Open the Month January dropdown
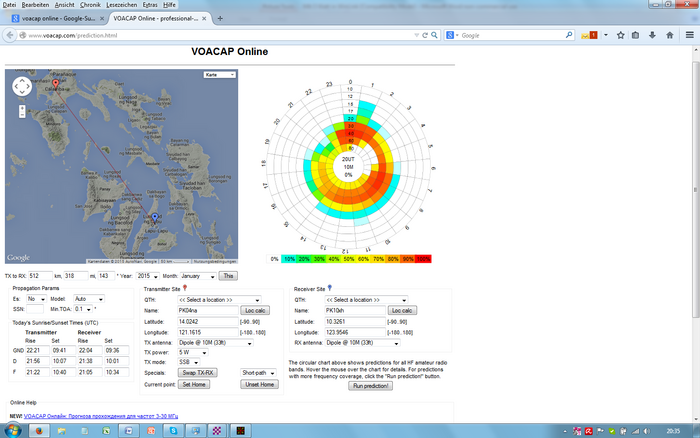Screen dimensions: 700x438 (198, 276)
